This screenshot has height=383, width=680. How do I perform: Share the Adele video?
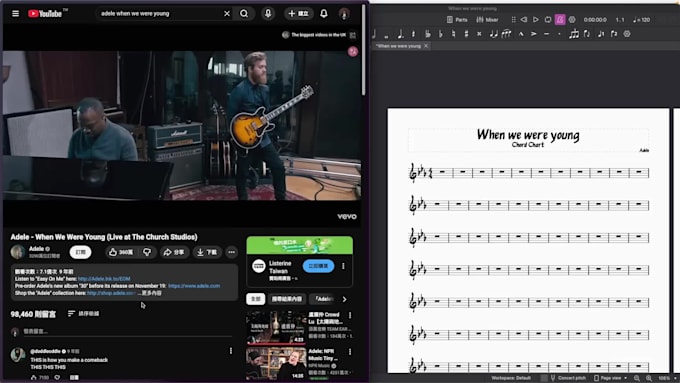click(174, 252)
